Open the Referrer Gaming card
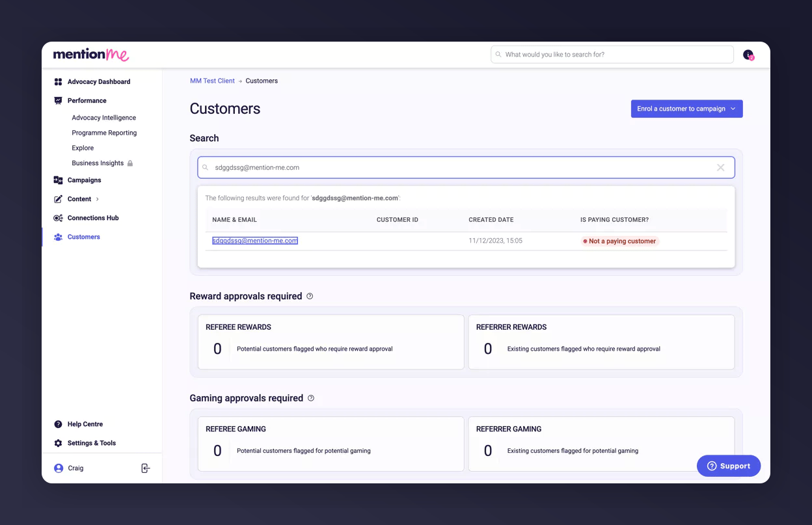This screenshot has width=812, height=525. [601, 444]
